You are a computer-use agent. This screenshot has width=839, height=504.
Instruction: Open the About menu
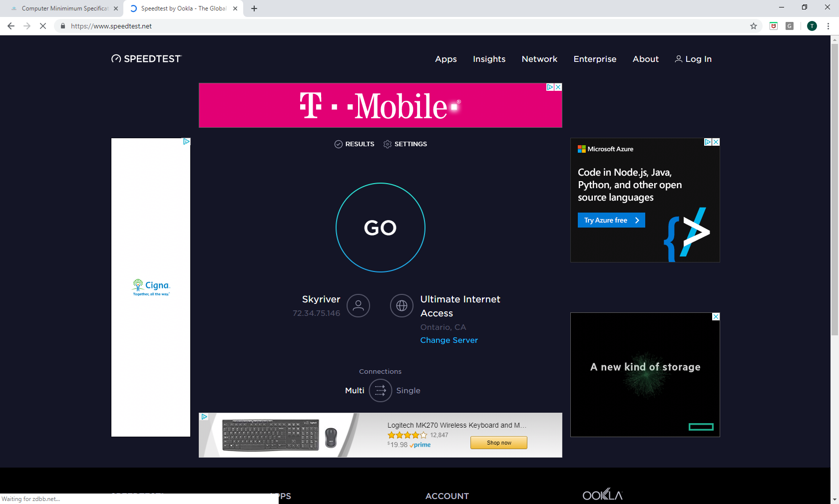point(646,59)
